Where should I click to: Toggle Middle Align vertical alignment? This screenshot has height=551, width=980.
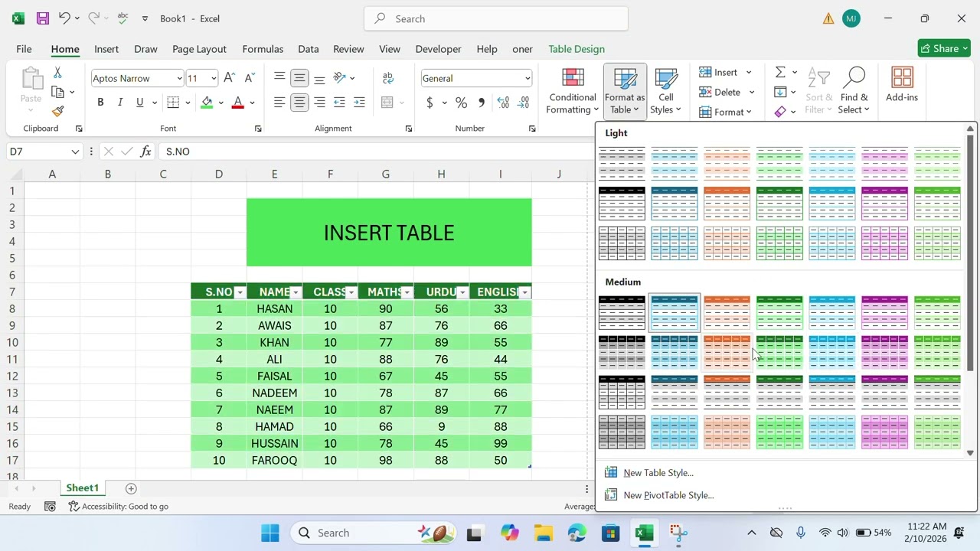(x=299, y=78)
